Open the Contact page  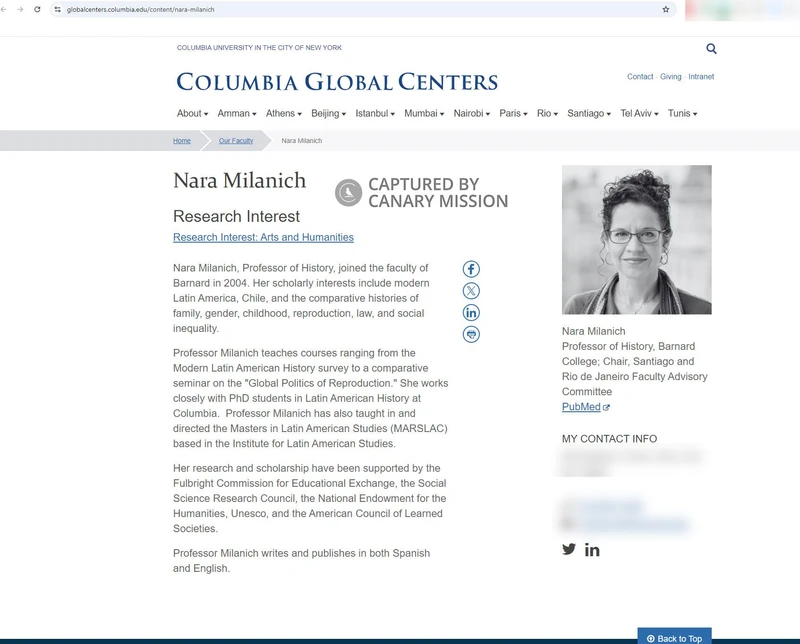coord(638,75)
